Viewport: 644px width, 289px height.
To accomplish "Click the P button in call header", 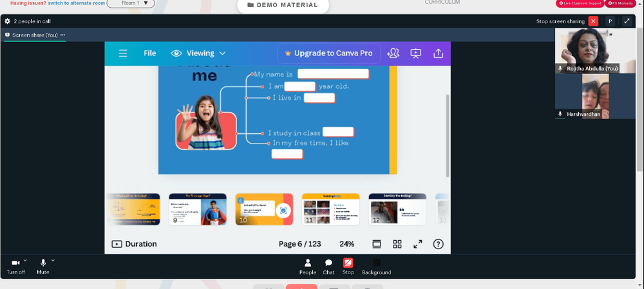I will tap(611, 21).
